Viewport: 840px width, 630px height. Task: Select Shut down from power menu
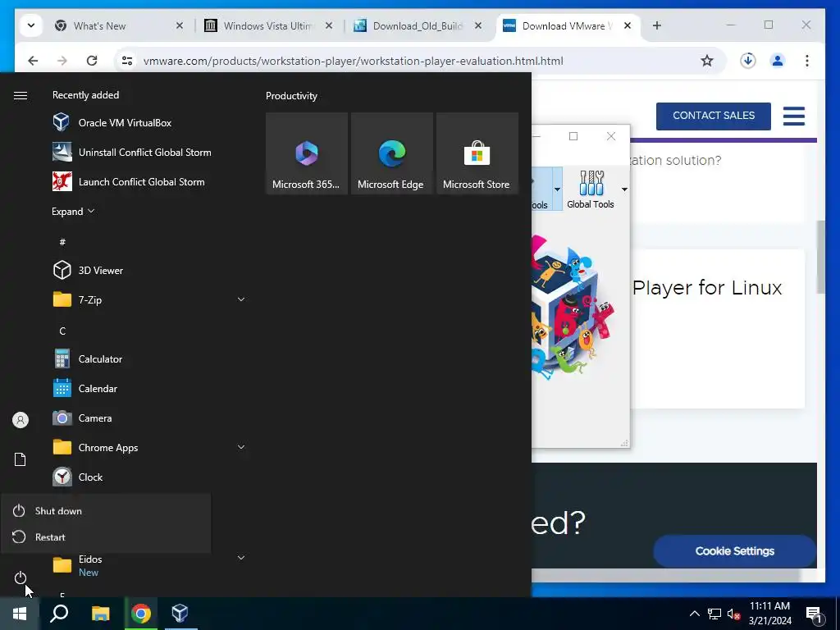point(106,510)
